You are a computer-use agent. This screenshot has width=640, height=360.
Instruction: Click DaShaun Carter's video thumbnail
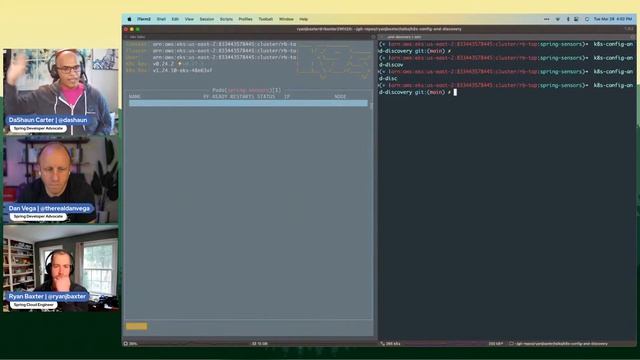61,92
